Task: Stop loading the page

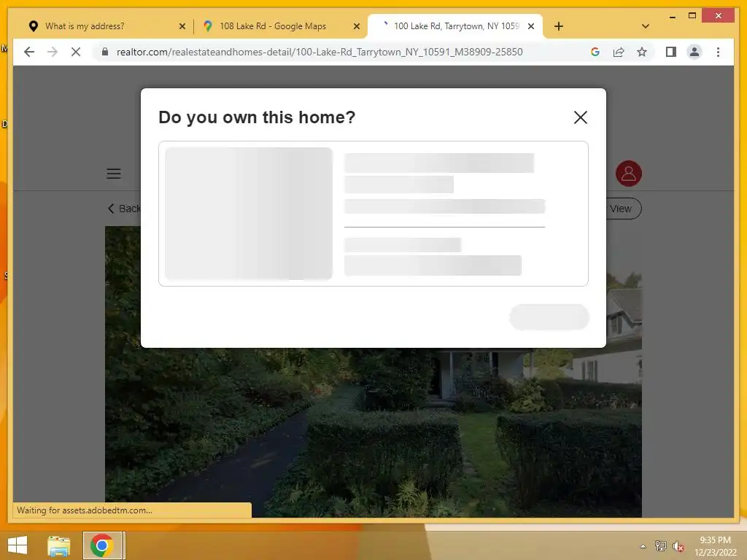Action: [x=76, y=52]
